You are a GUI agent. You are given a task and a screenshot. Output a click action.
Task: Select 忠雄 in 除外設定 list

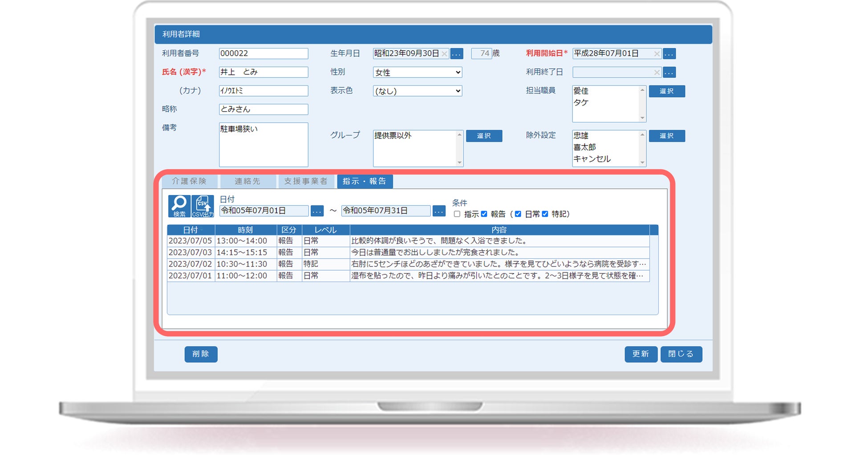coord(581,135)
